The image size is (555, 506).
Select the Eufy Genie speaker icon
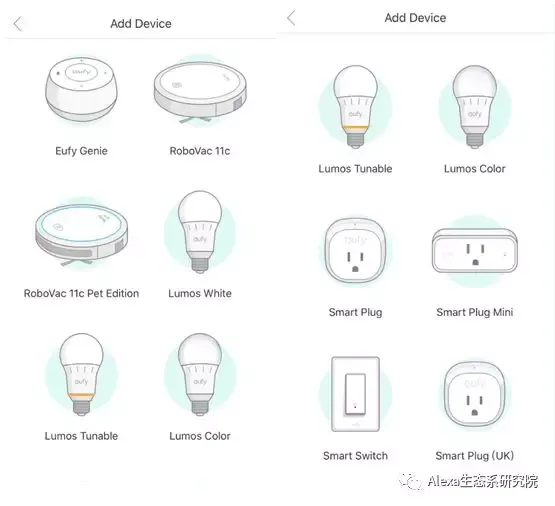[x=81, y=90]
